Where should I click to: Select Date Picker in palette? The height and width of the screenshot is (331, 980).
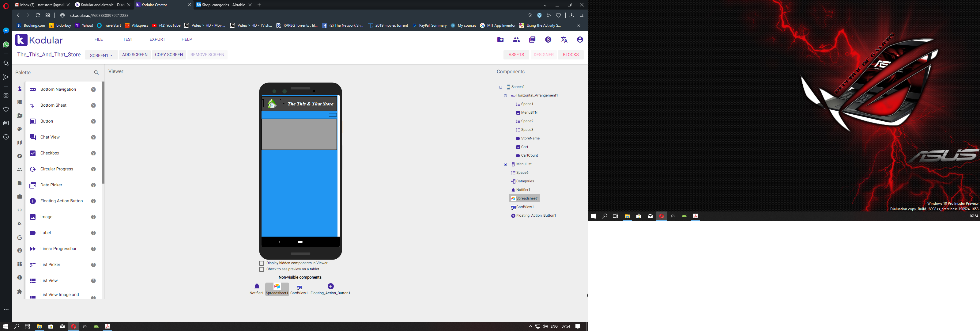pyautogui.click(x=51, y=185)
